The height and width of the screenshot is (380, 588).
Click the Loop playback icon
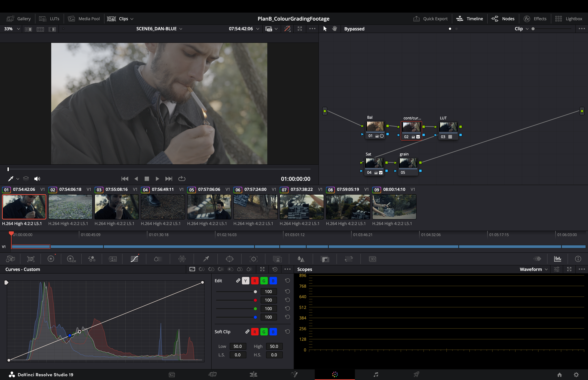coord(182,179)
